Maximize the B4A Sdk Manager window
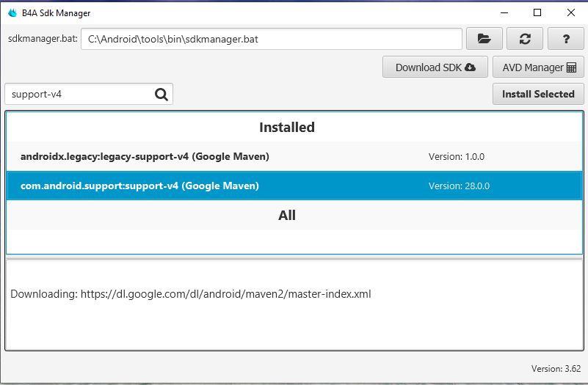Viewport: 588px width, 385px height. pos(537,12)
